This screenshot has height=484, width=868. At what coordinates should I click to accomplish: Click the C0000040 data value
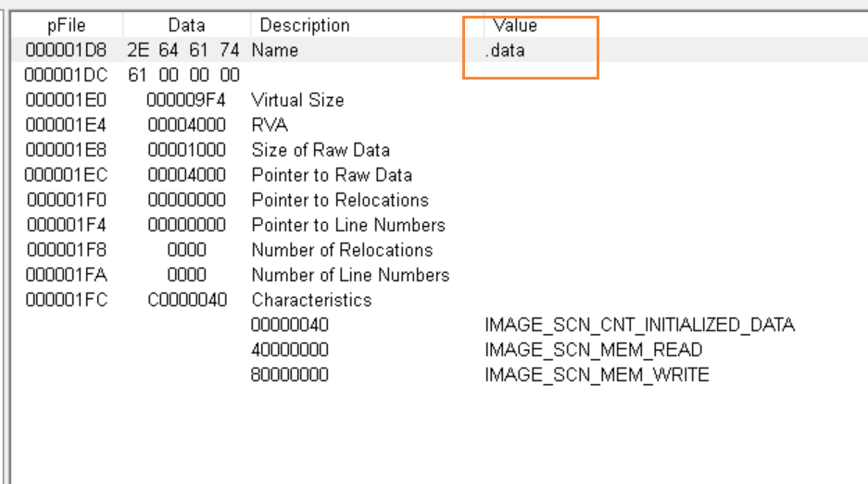point(187,300)
